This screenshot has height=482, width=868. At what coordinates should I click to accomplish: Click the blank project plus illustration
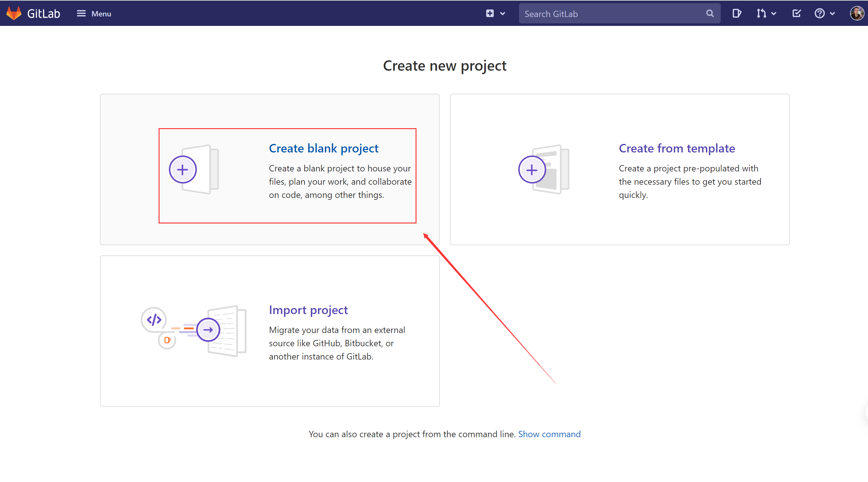coord(183,170)
